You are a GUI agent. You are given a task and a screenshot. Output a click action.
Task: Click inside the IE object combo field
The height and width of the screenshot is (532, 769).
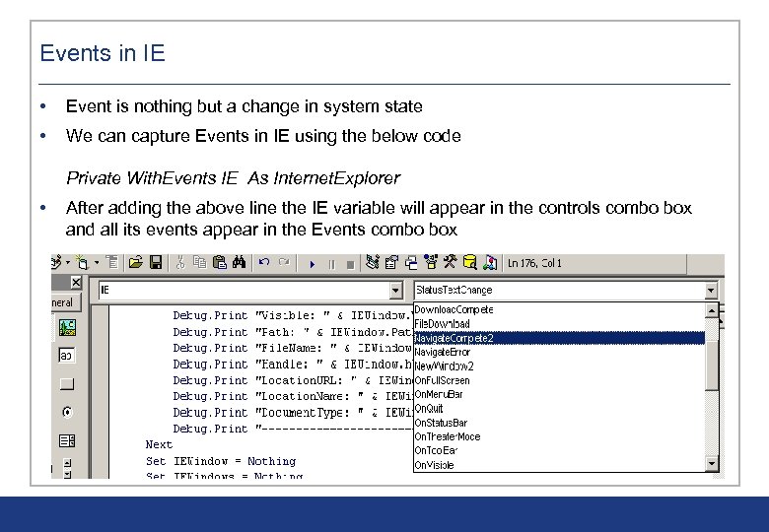(245, 291)
